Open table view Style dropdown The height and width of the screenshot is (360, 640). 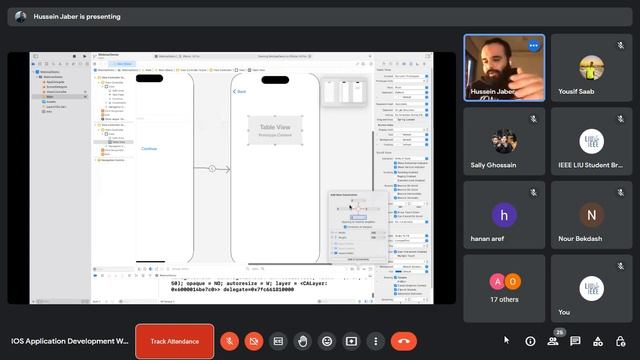pyautogui.click(x=411, y=87)
